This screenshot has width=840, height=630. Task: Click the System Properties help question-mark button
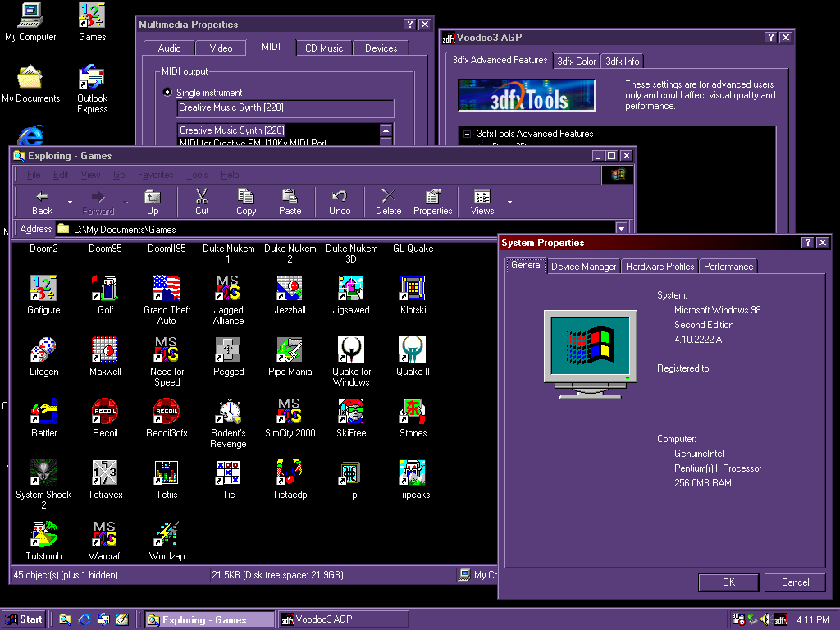click(x=807, y=242)
